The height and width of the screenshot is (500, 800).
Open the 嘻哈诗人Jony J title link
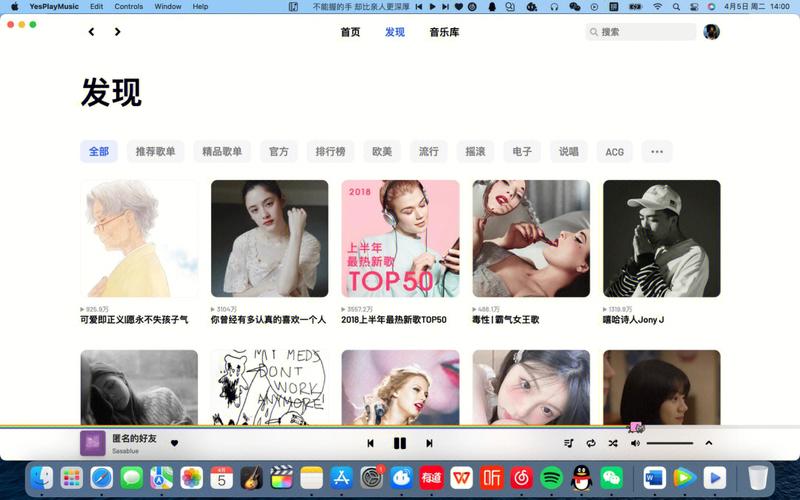click(633, 320)
